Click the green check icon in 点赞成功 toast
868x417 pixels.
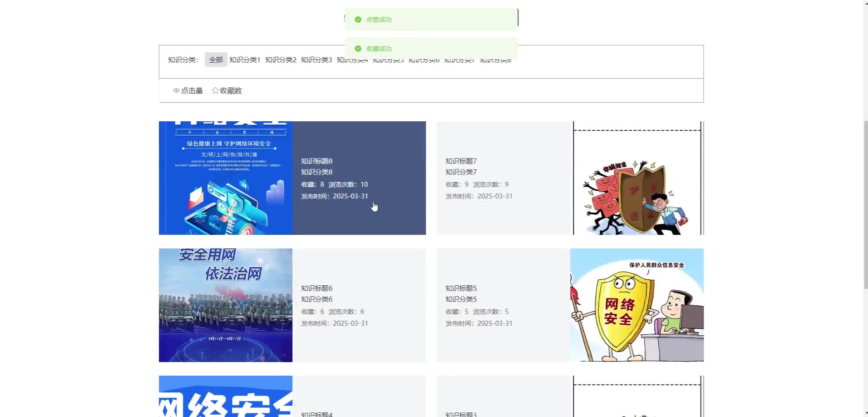tap(358, 20)
